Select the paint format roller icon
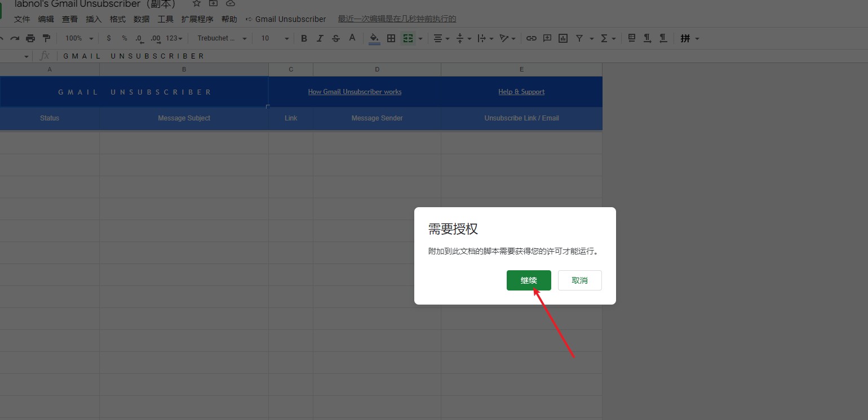The width and height of the screenshot is (868, 420). point(47,38)
